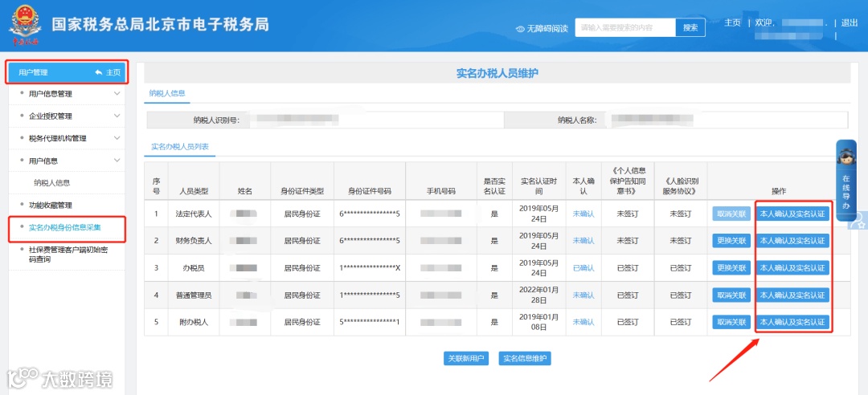This screenshot has height=395, width=868.
Task: Click 无障碍阅读 link
Action: tap(547, 29)
